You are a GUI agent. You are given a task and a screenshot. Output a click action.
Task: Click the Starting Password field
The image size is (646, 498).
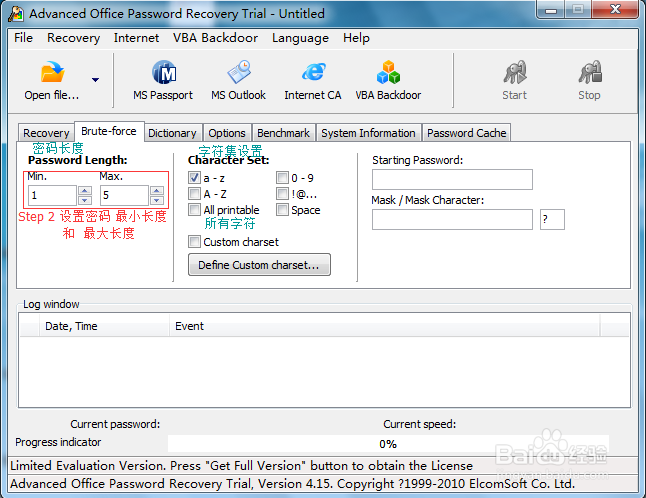[x=452, y=180]
